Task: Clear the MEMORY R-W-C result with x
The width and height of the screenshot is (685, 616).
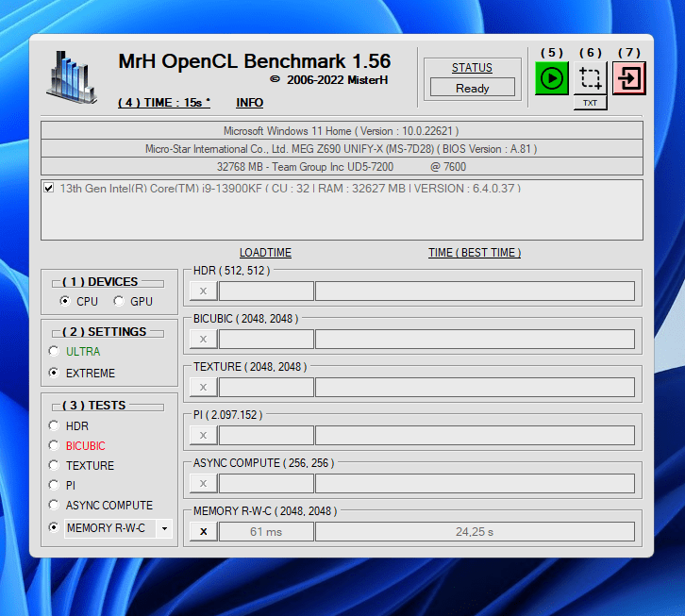Action: (x=204, y=532)
